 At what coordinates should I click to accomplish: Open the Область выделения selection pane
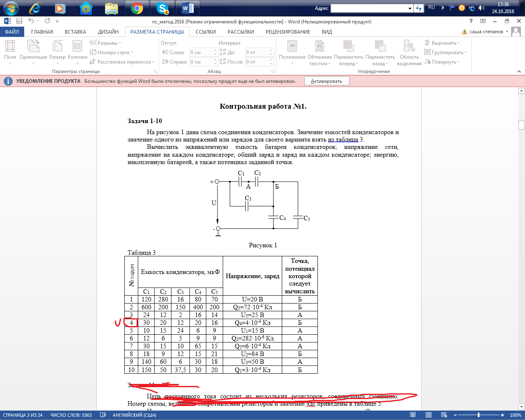[409, 47]
